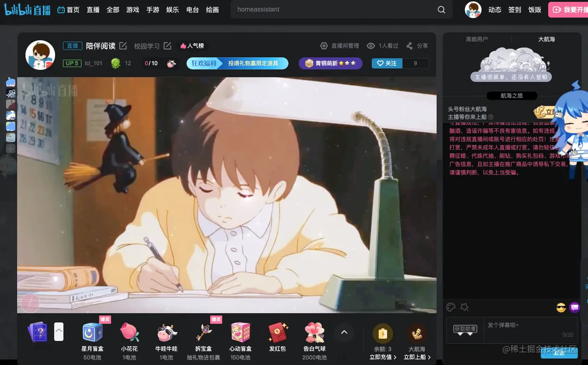This screenshot has height=365, width=588.
Task: Click 我要开播 start streaming button
Action: pyautogui.click(x=569, y=10)
